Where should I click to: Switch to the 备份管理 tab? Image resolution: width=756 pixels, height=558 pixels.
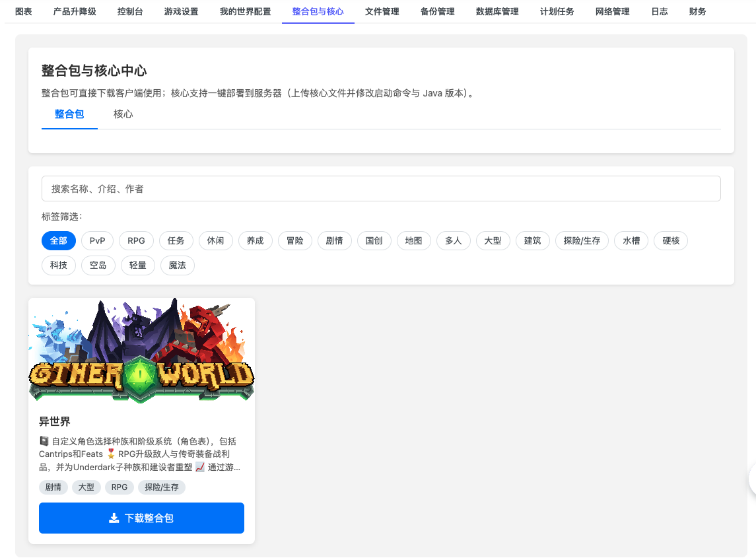click(436, 11)
